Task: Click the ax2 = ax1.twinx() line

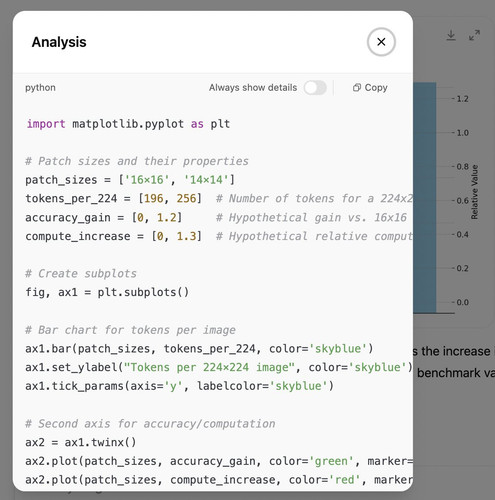Action: 81,442
